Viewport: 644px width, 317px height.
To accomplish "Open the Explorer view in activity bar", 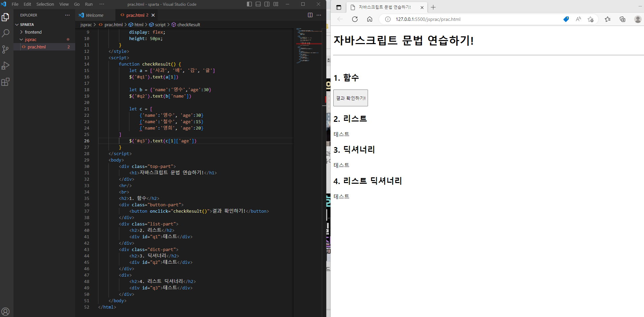I will 5,17.
